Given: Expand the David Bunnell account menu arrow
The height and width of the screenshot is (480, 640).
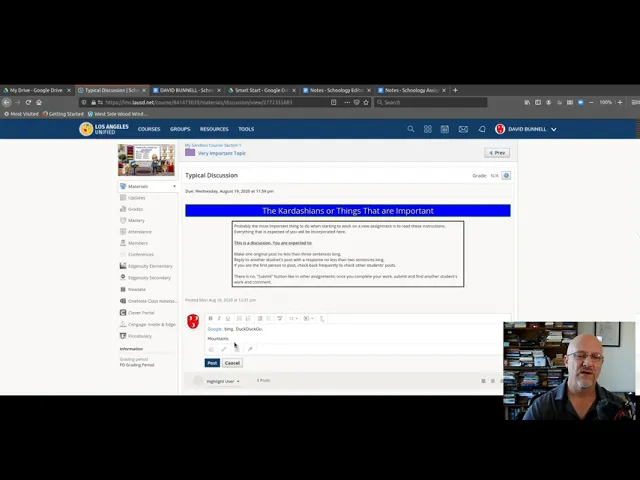Looking at the screenshot, I should 554,129.
